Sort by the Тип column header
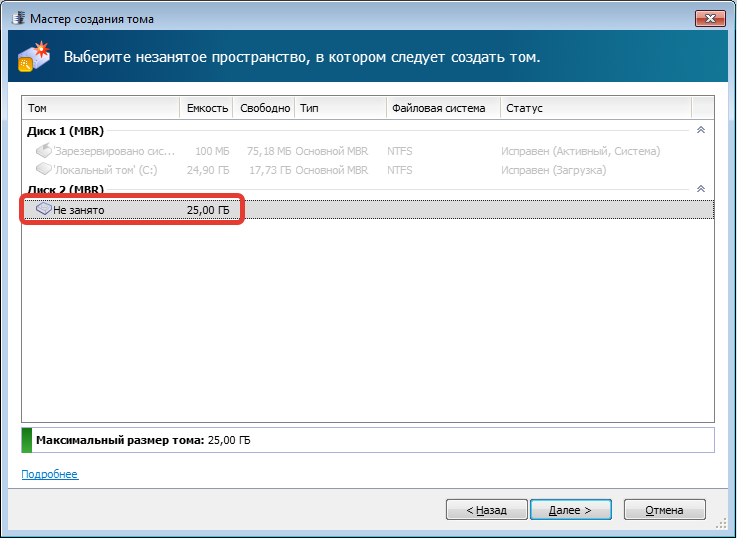Viewport: 737px width, 538px height. 340,108
